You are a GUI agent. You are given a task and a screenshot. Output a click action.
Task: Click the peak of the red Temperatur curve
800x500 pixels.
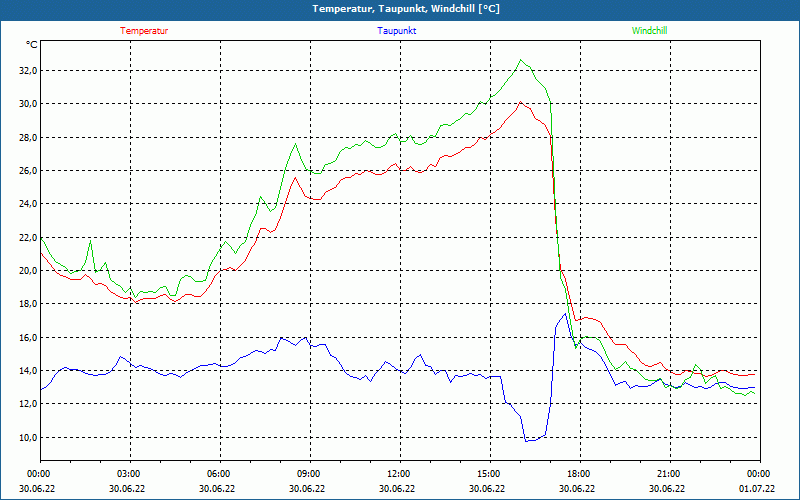coord(520,102)
